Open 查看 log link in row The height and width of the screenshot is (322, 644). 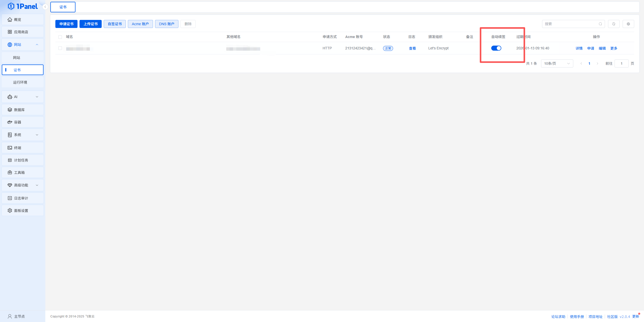pyautogui.click(x=412, y=48)
